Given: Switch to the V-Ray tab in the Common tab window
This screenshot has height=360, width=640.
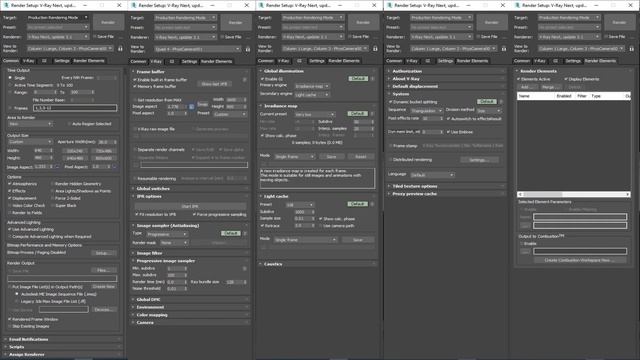Looking at the screenshot, I should [28, 60].
